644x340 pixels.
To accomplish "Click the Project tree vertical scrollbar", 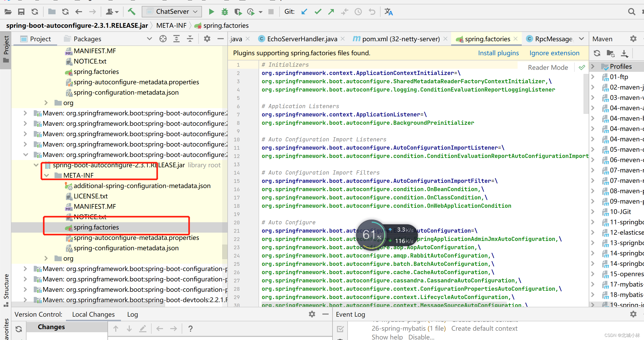I will [225, 252].
